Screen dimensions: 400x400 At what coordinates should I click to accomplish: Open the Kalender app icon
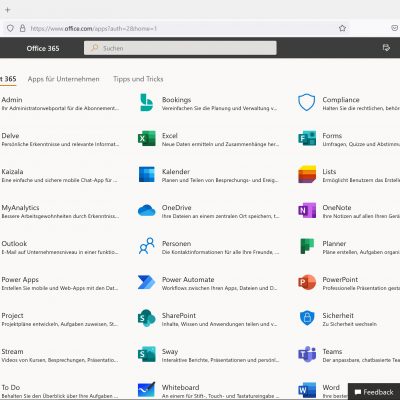[x=147, y=174]
